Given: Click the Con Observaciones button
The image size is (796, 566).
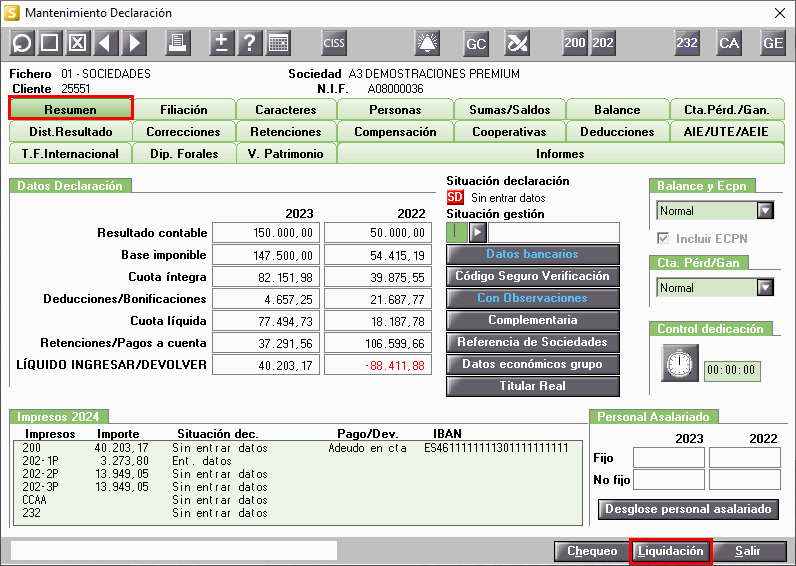Looking at the screenshot, I should pos(533,298).
